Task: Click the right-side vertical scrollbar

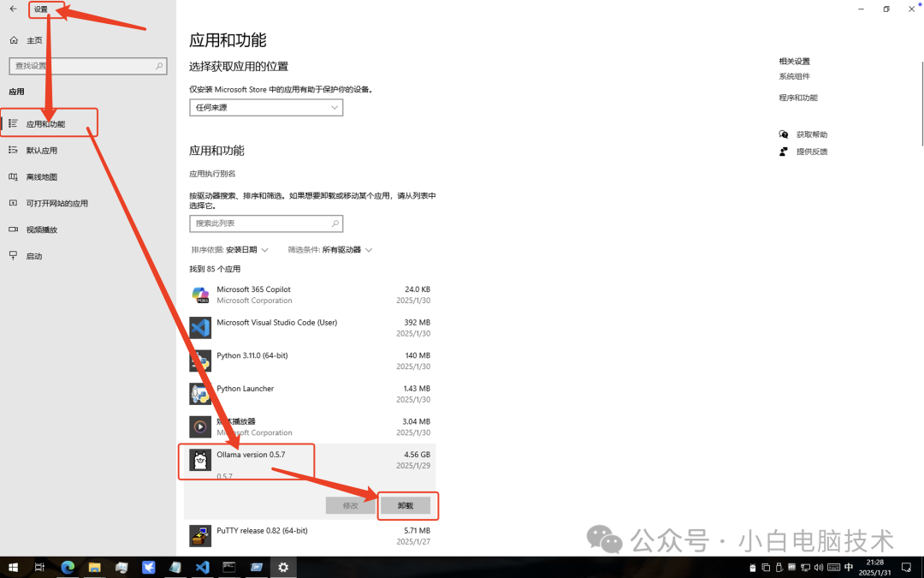Action: 922,104
